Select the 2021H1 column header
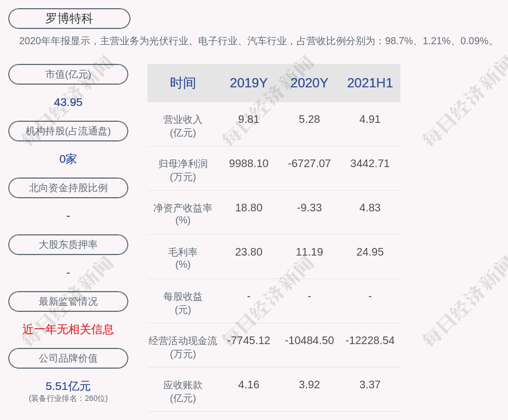The width and height of the screenshot is (508, 420). pyautogui.click(x=370, y=83)
